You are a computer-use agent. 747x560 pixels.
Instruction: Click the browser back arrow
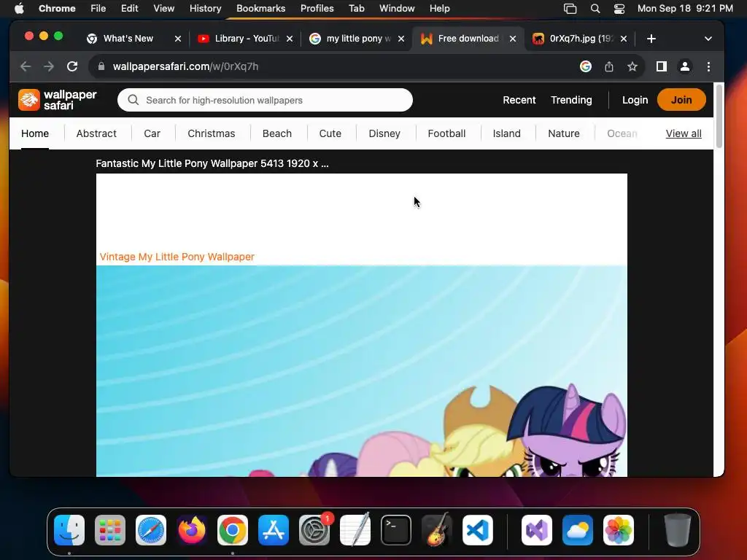tap(26, 66)
